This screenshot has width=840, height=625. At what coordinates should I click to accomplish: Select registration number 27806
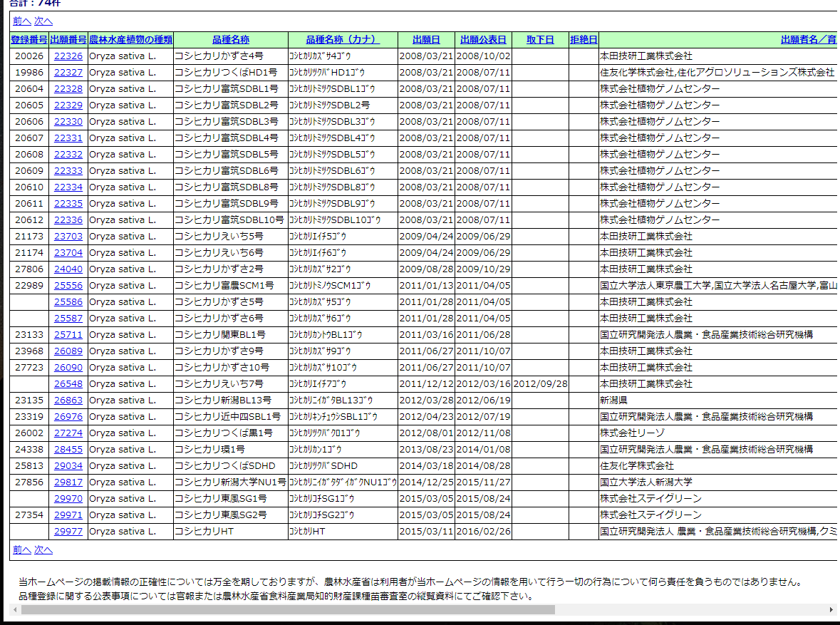pyautogui.click(x=29, y=269)
